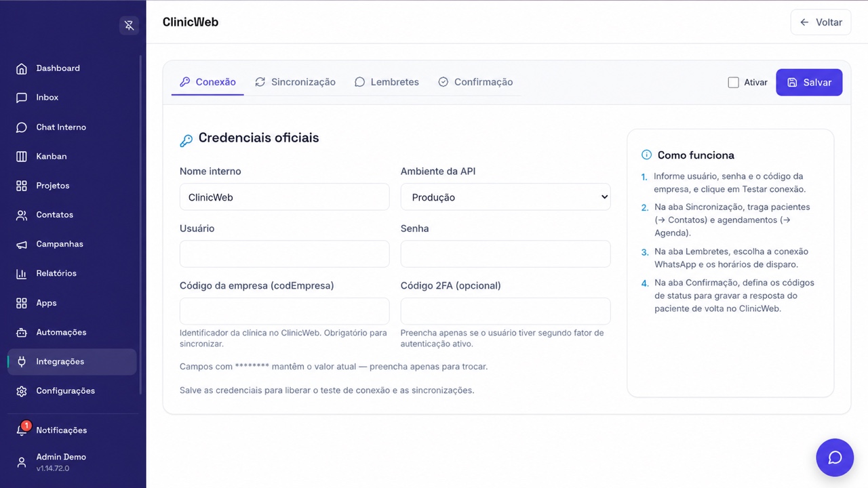
Task: Click the ClinicWeb page title
Action: click(x=191, y=22)
